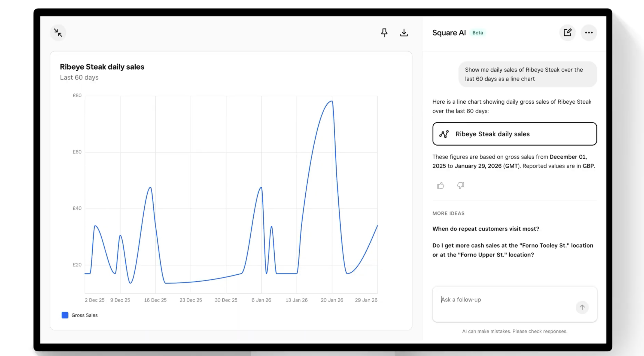Collapse the expanded chart view

point(58,33)
